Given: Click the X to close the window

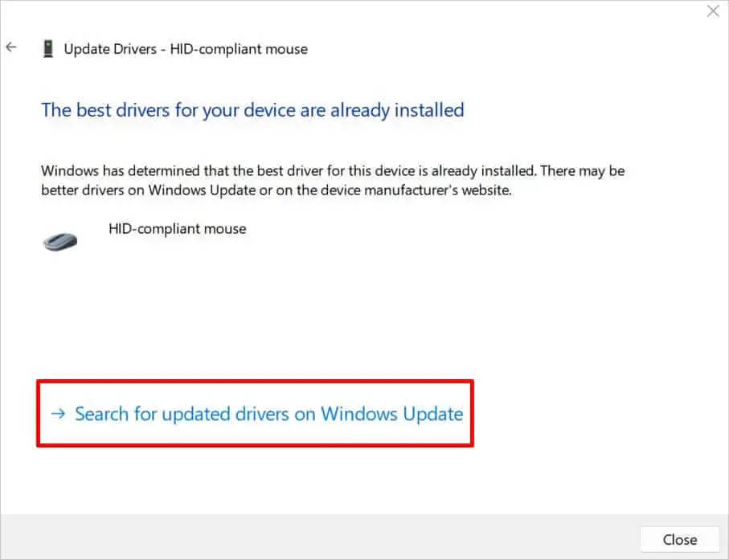Looking at the screenshot, I should 712,11.
